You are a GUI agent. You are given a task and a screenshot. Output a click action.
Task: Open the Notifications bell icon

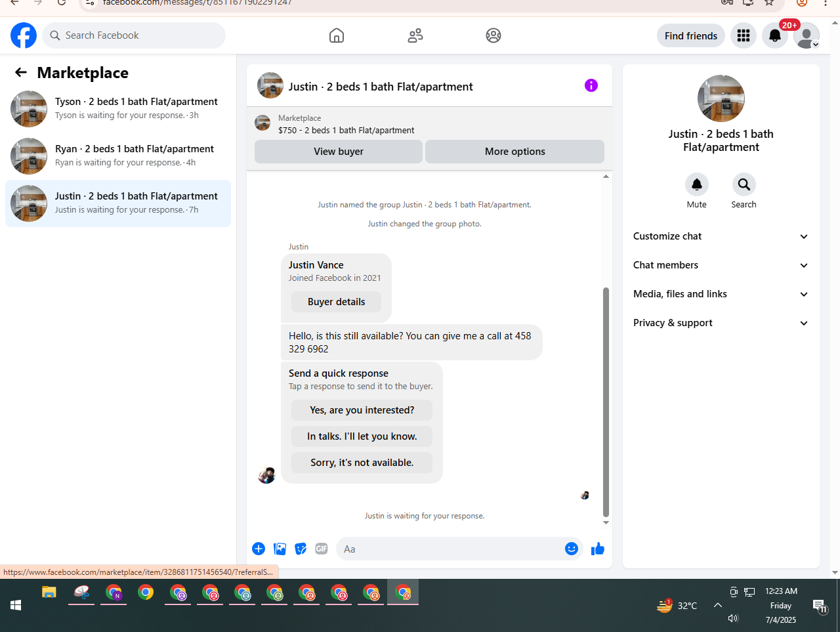(x=775, y=35)
